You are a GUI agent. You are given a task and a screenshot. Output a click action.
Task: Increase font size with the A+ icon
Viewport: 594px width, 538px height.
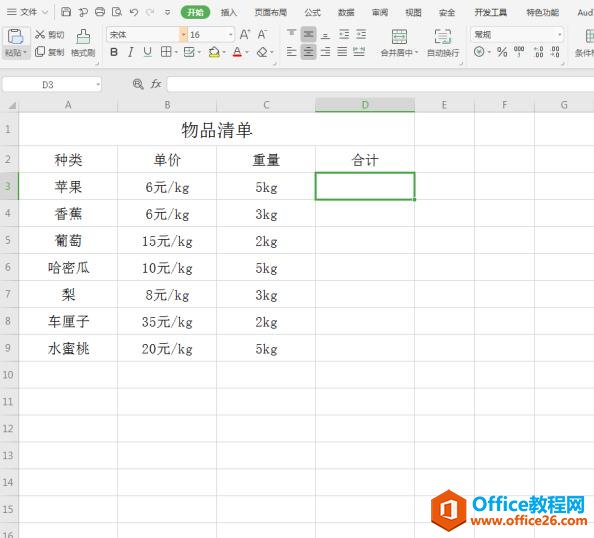245,34
